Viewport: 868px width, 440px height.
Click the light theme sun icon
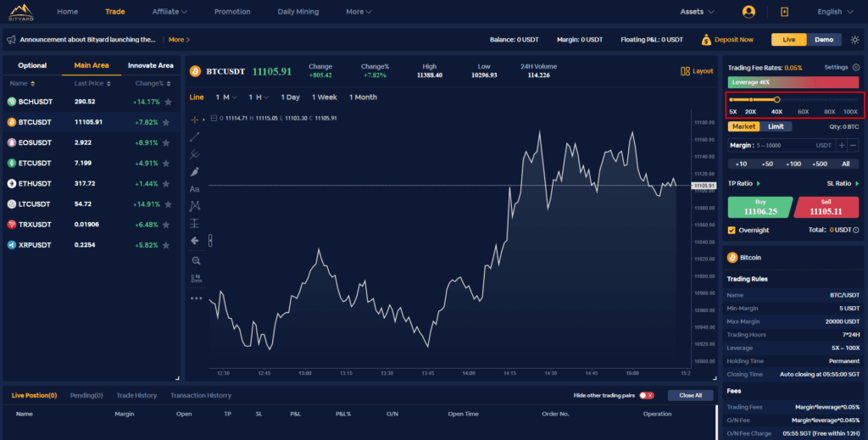[x=854, y=40]
